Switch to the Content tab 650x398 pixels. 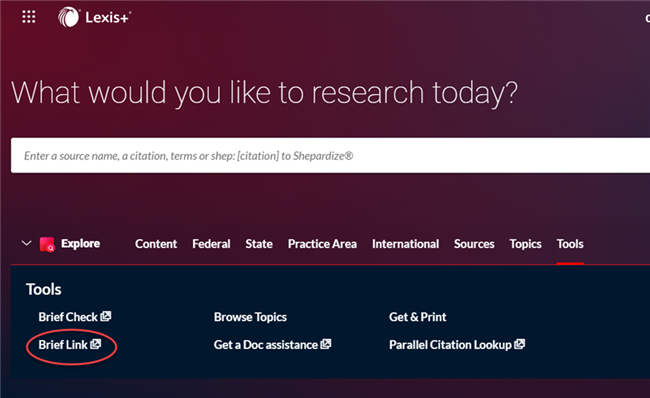click(x=156, y=244)
